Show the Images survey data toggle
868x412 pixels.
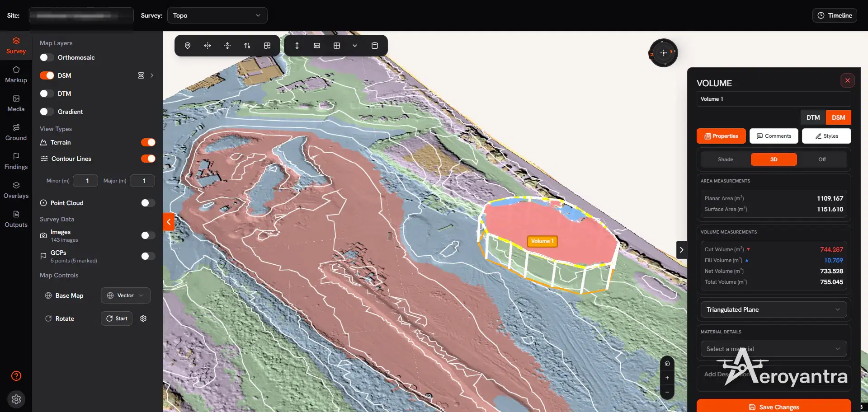click(x=148, y=235)
